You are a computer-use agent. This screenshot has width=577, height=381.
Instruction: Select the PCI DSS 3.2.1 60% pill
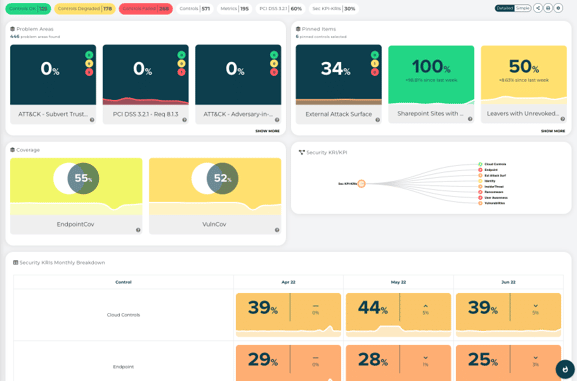[280, 8]
